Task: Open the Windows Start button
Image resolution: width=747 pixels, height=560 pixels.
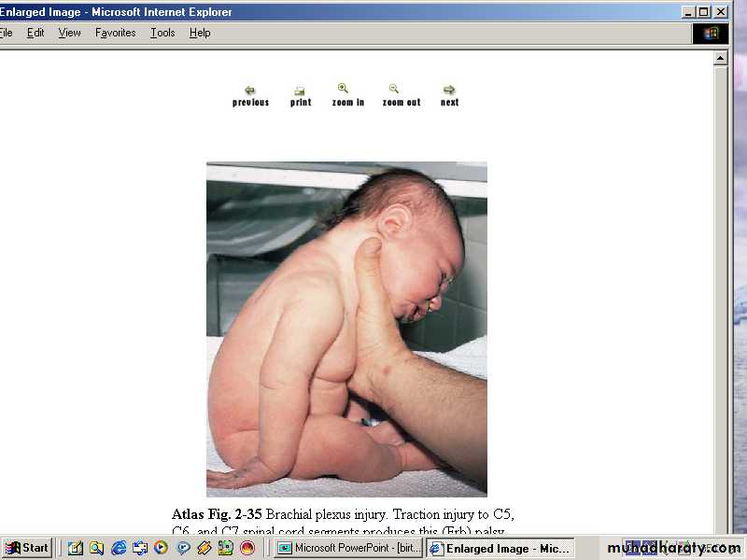Action: 26,548
